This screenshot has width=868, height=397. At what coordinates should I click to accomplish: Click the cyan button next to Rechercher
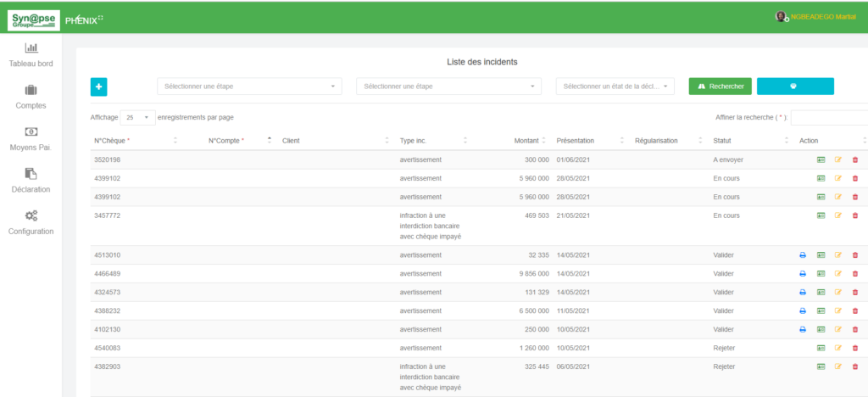[x=794, y=87]
